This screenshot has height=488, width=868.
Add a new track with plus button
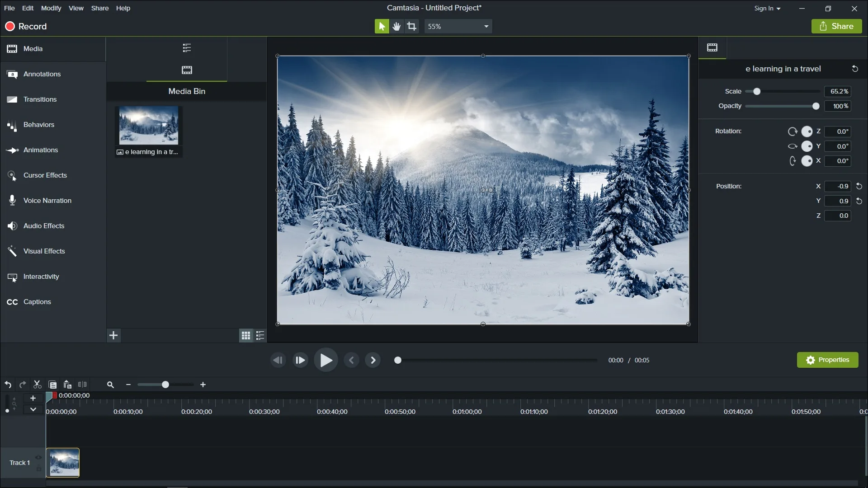coord(33,399)
